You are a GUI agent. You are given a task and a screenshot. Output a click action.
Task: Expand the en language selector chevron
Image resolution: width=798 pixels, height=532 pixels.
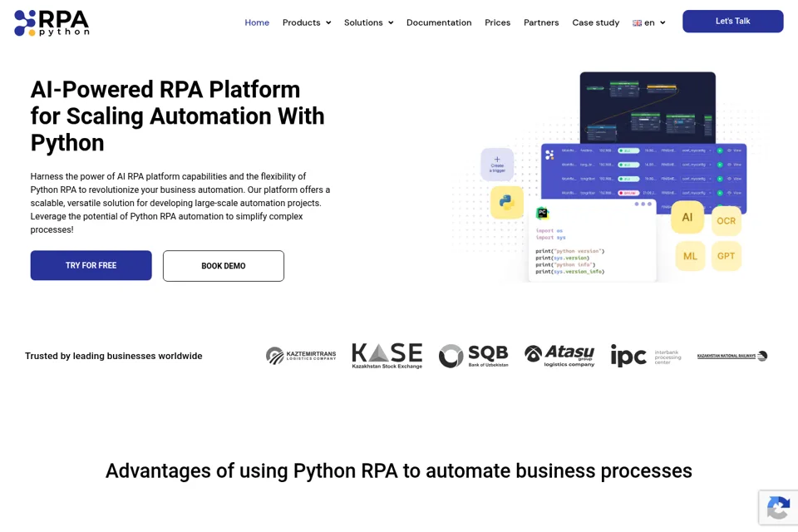click(x=663, y=22)
